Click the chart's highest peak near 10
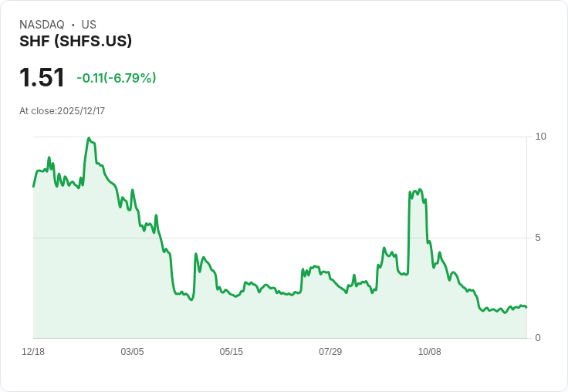The height and width of the screenshot is (392, 568). point(89,138)
